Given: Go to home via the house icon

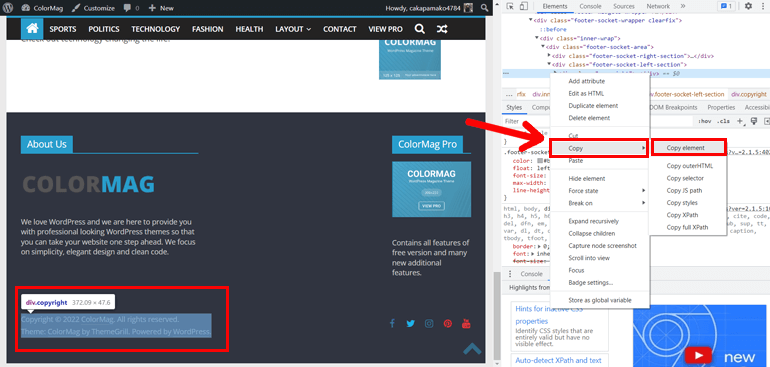Looking at the screenshot, I should (32, 29).
